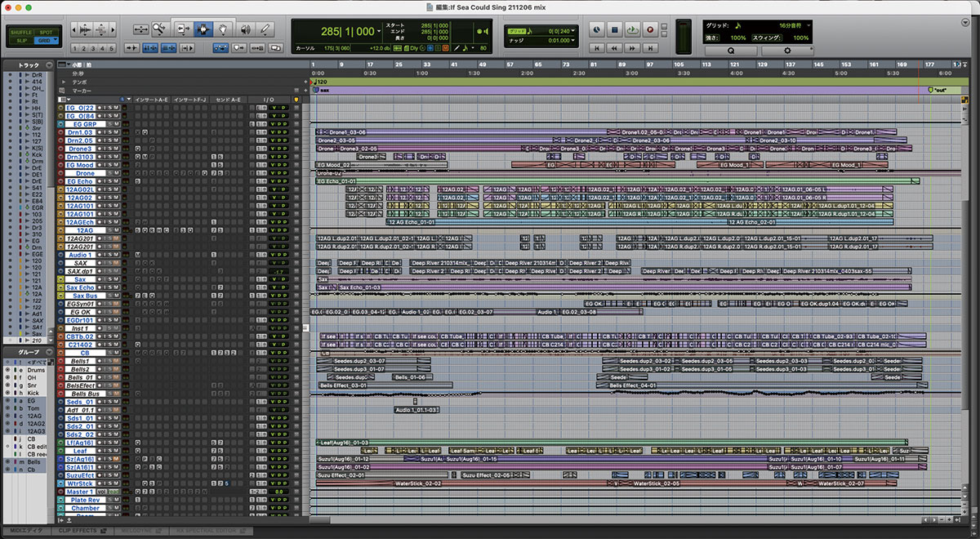
Task: Select the Sax Echo track name
Action: coord(79,287)
